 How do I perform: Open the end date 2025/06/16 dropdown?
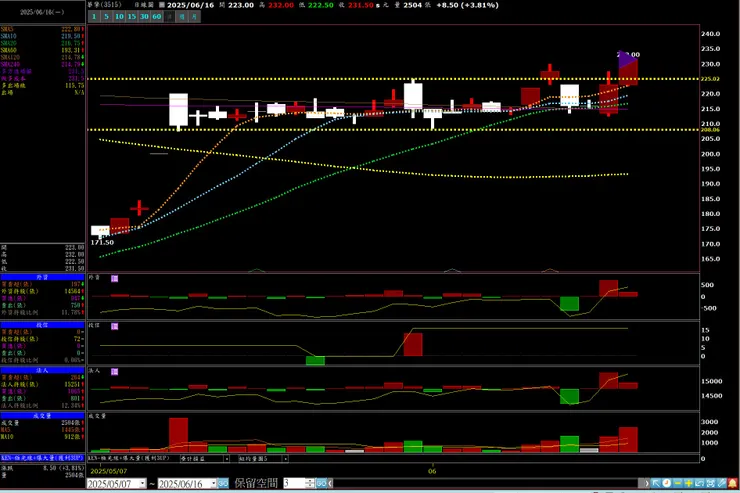(213, 484)
